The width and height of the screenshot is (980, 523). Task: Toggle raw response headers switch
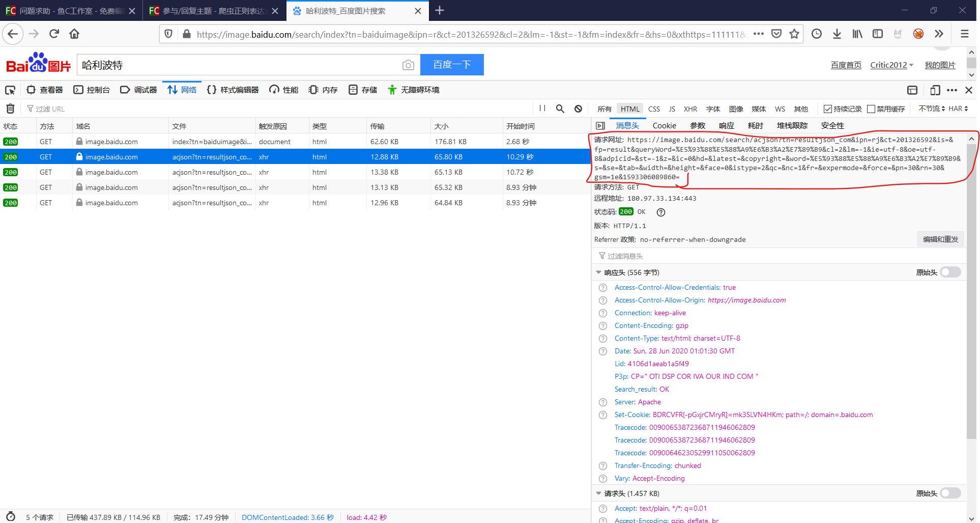(950, 272)
